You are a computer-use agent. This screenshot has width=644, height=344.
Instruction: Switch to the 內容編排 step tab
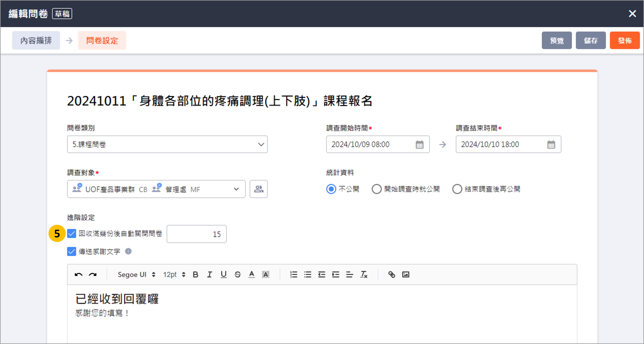click(36, 40)
